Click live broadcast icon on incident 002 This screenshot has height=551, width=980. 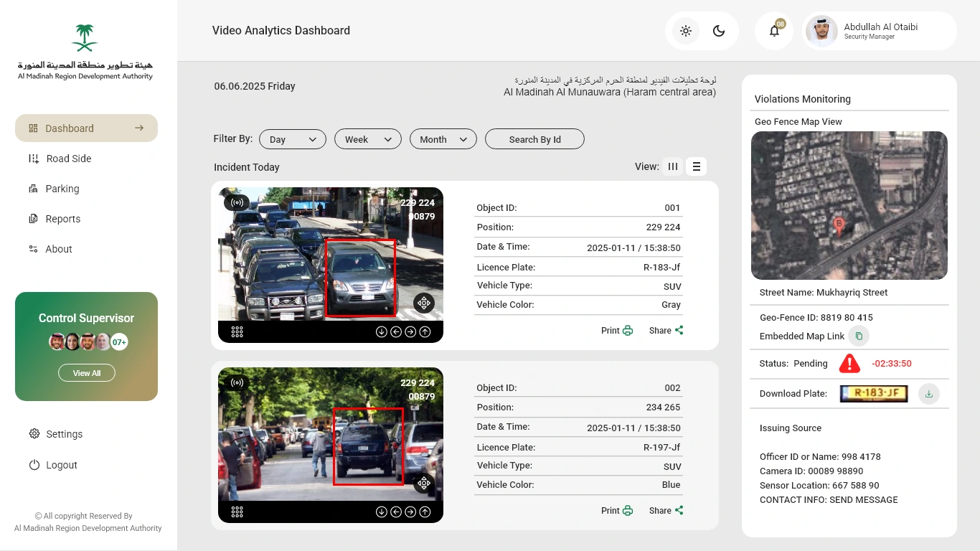(x=237, y=382)
